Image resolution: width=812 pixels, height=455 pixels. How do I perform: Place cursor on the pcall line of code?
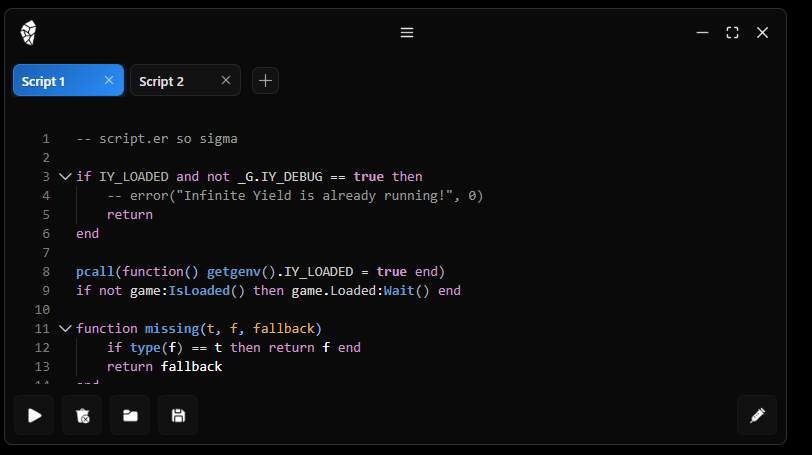coord(260,272)
